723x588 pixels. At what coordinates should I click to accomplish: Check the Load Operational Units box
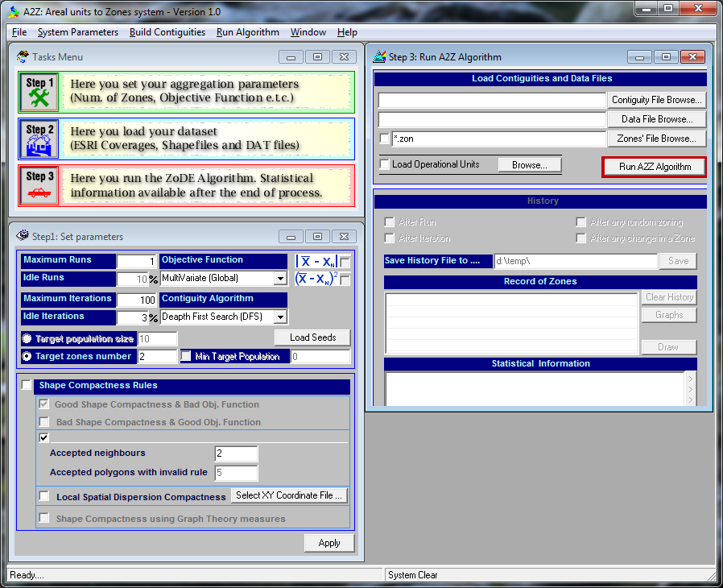pyautogui.click(x=385, y=164)
